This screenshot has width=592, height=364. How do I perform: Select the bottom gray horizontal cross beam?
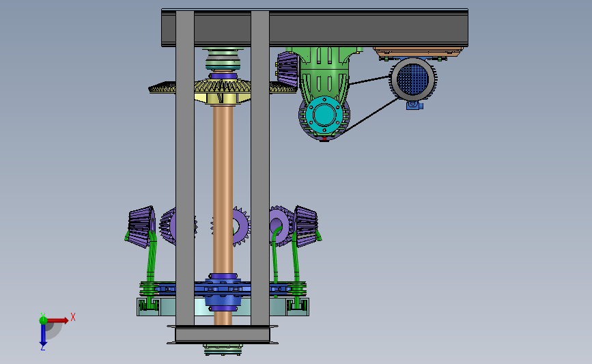coord(223,334)
